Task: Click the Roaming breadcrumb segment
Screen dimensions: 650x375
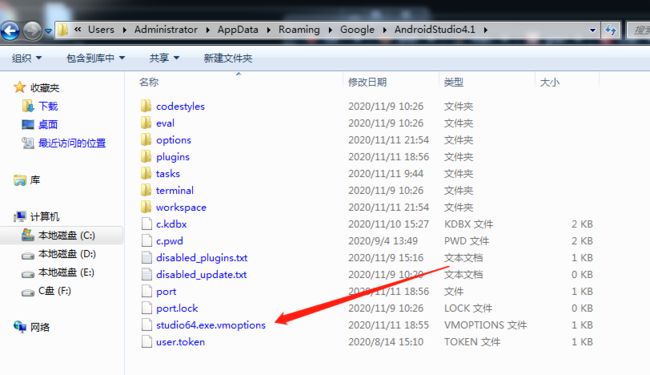Action: 299,30
